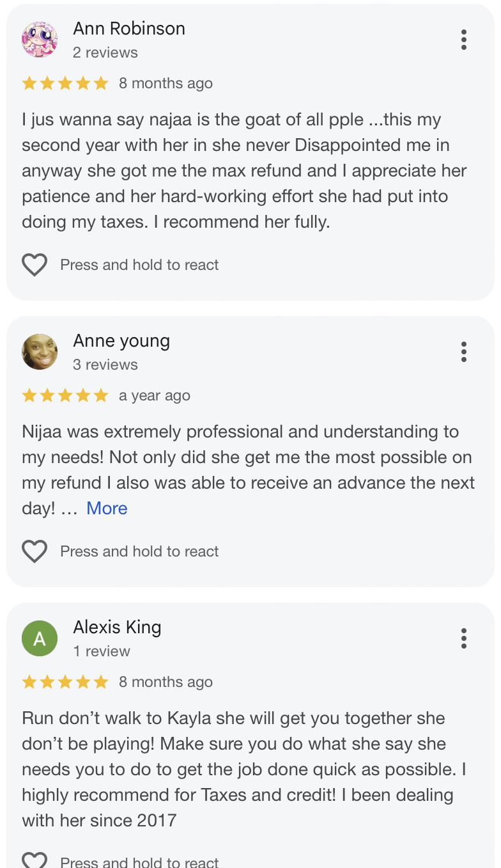View Anne young's 3 reviews
Image resolution: width=501 pixels, height=868 pixels.
[x=105, y=365]
